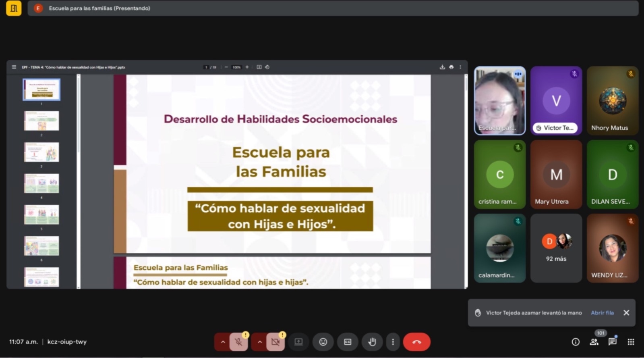Open the '92 más' participants tile

[556, 248]
